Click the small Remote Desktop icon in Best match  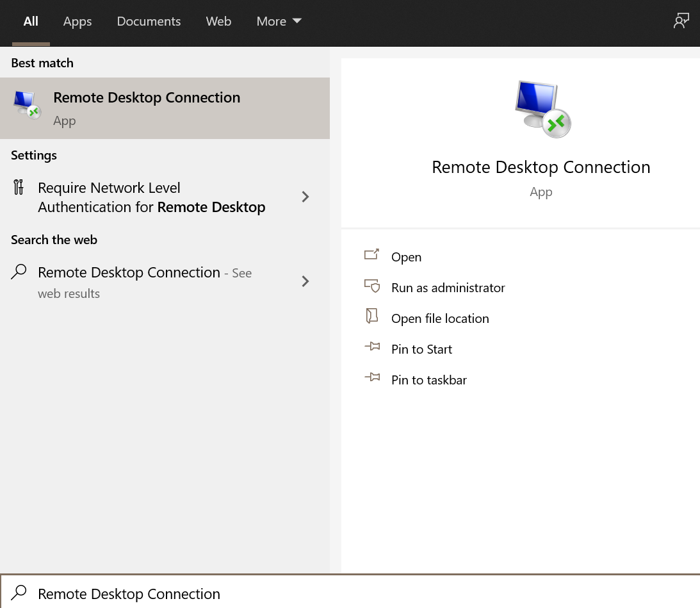pyautogui.click(x=26, y=104)
